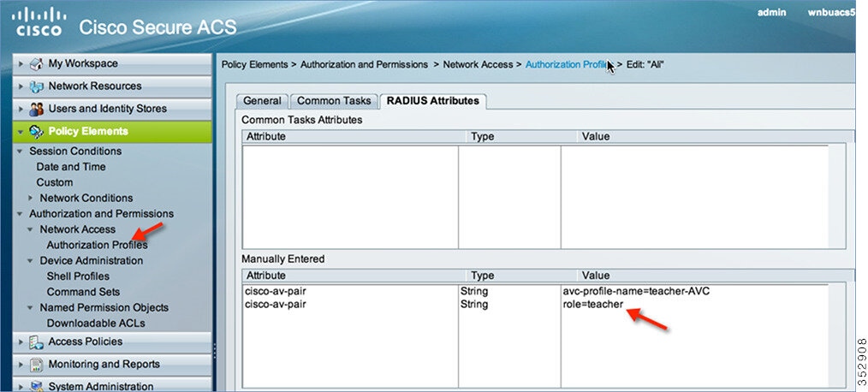Open Date and Time condition

pyautogui.click(x=71, y=167)
